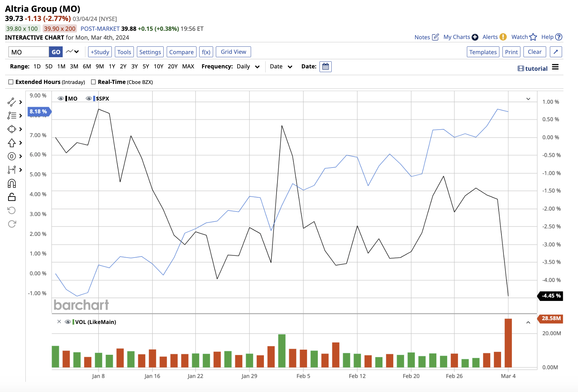Click the +Study button
Image resolution: width=578 pixels, height=392 pixels.
coord(100,52)
